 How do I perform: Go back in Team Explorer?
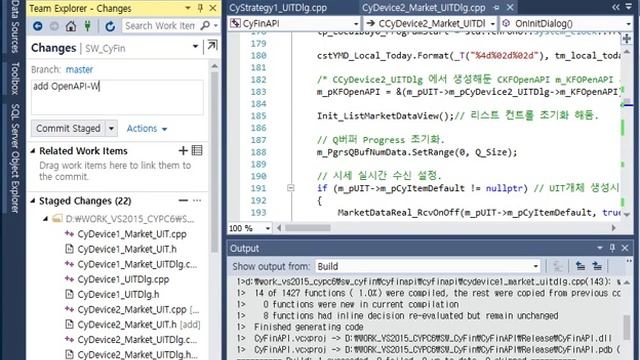coord(38,26)
